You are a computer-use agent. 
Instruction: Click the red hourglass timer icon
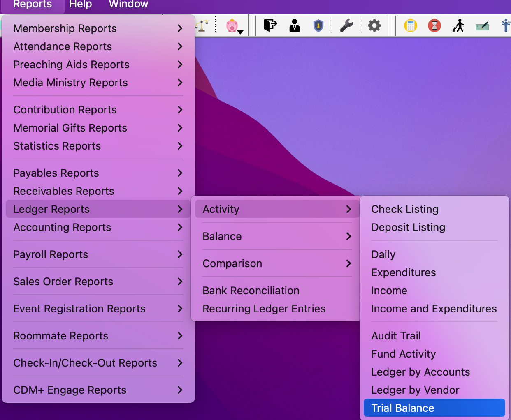(x=434, y=25)
